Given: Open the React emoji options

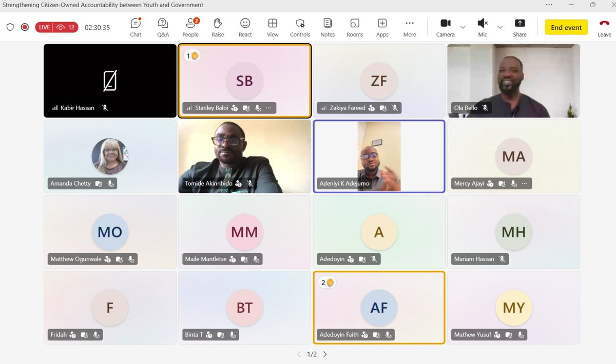Looking at the screenshot, I should click(245, 27).
